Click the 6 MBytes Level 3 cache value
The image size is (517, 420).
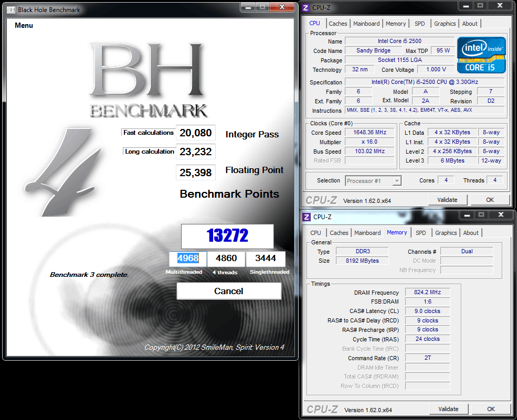click(452, 161)
